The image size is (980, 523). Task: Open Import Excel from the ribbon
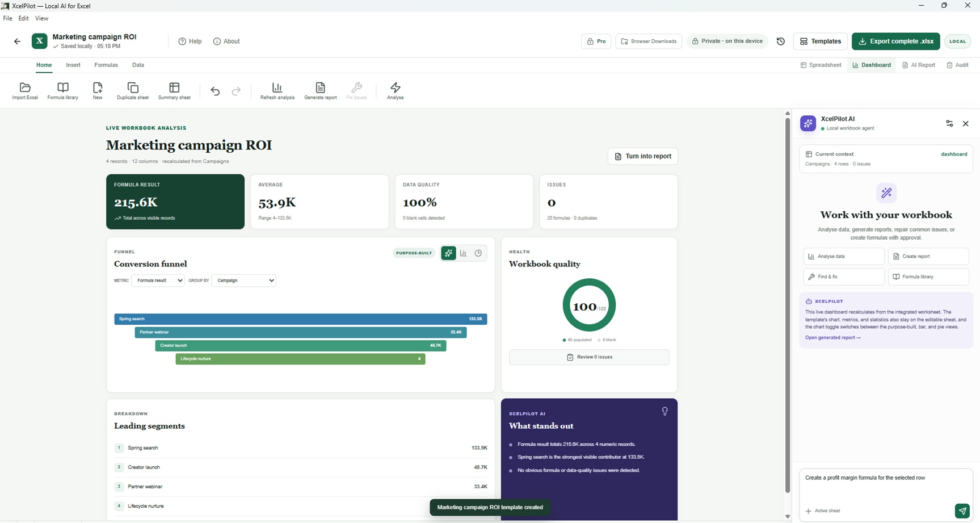(x=25, y=91)
